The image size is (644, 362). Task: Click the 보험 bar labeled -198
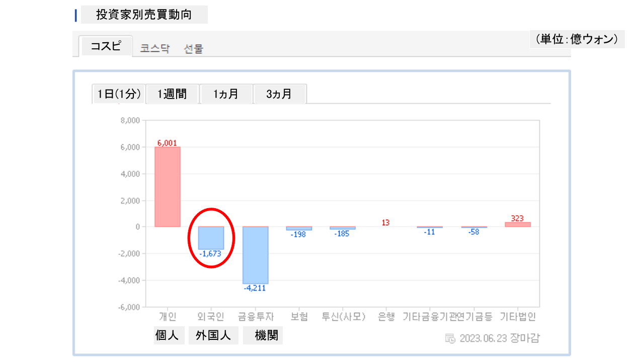pos(299,228)
